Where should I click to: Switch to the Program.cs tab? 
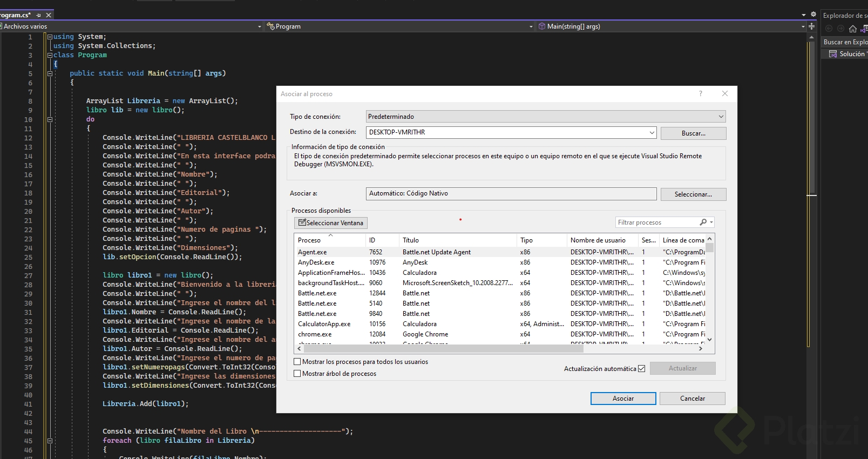coord(15,15)
